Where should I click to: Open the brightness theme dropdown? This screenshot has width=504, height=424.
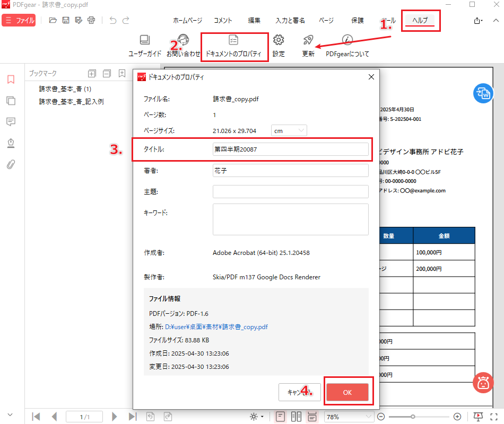click(x=256, y=417)
